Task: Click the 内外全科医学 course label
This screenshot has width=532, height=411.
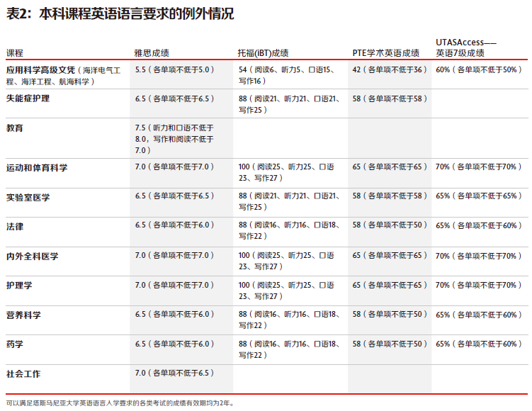Action: pos(33,257)
